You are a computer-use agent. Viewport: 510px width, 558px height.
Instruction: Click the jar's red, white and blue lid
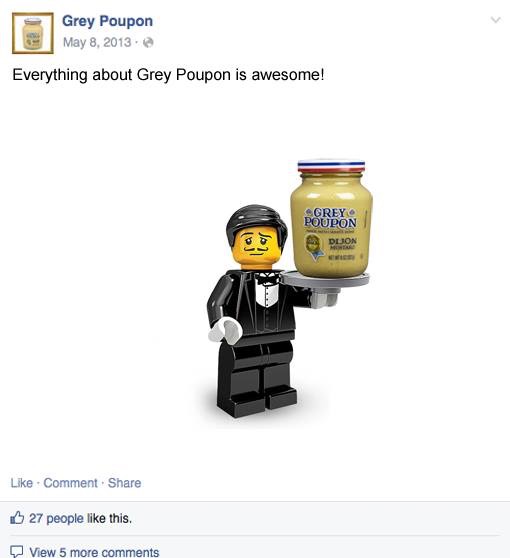tap(331, 167)
